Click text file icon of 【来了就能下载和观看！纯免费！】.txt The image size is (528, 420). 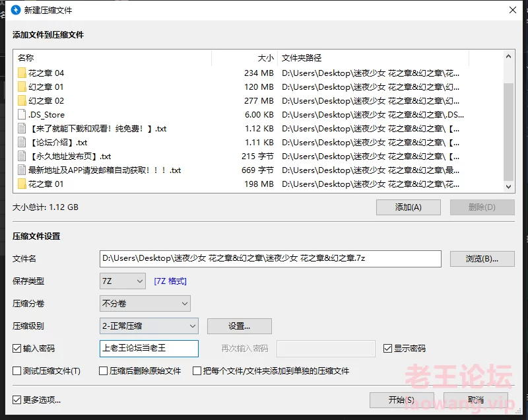pos(22,128)
